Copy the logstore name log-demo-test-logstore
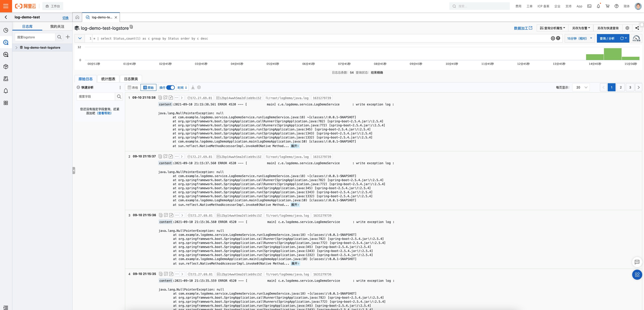 [131, 27]
